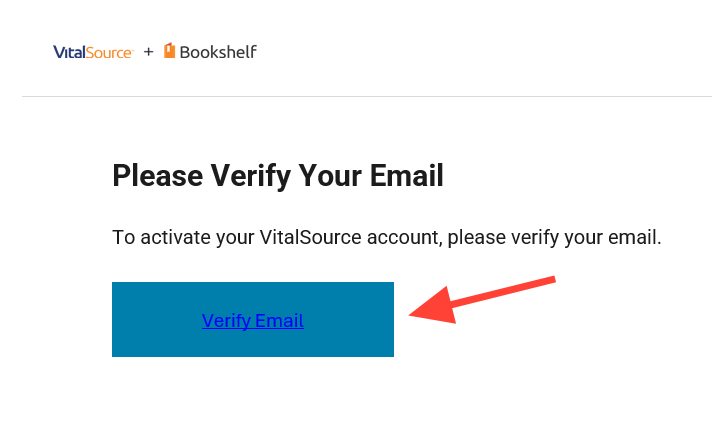Click the blue button area right of the link text
712x426 pixels.
pyautogui.click(x=350, y=320)
